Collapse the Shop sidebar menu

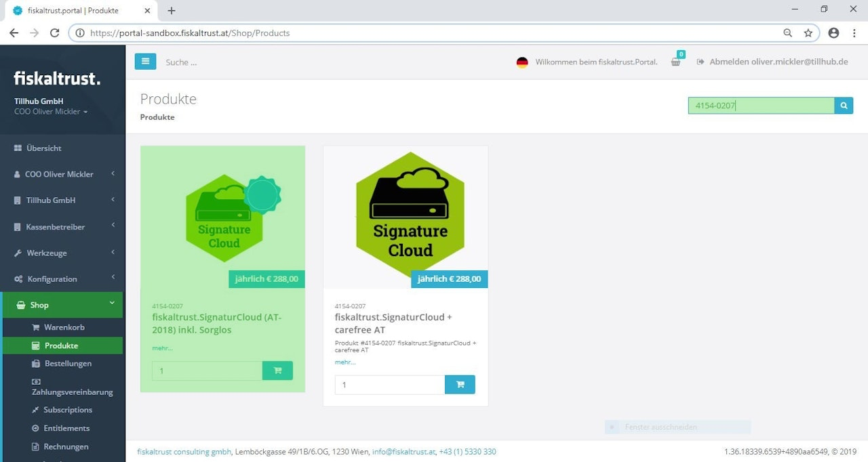64,305
